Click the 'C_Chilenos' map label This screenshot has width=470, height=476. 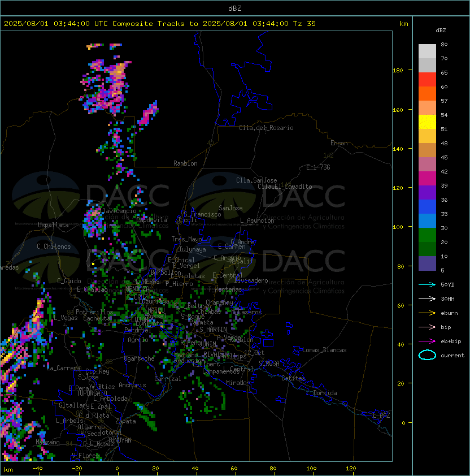point(54,246)
